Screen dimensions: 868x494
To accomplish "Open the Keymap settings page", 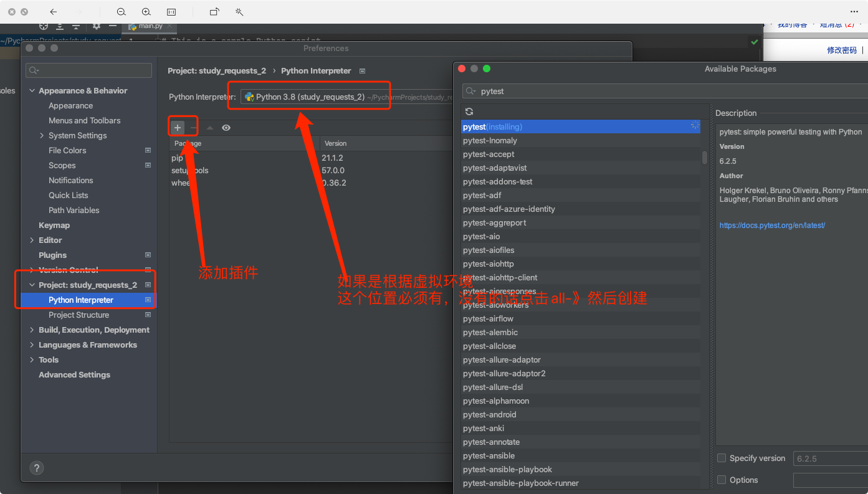I will tap(54, 225).
